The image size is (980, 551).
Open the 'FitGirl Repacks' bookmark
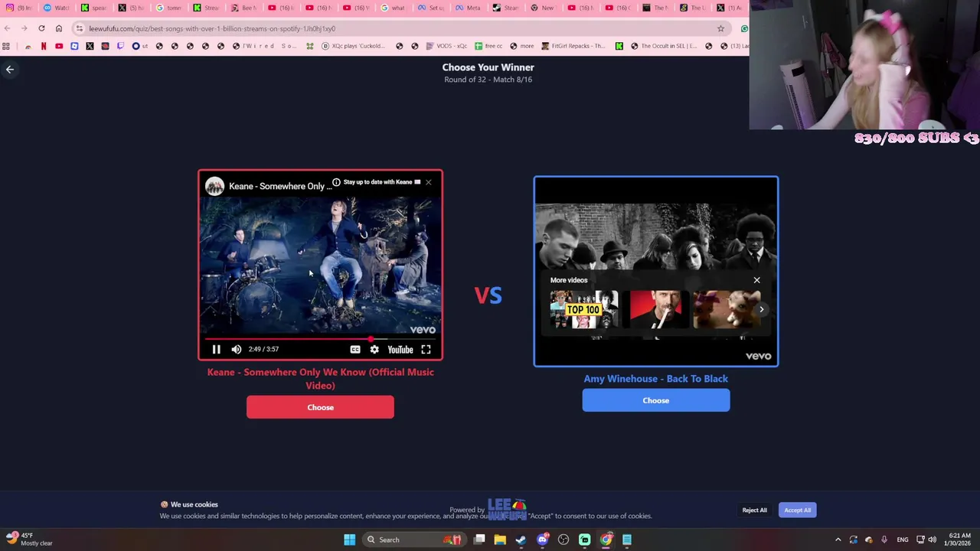[573, 46]
